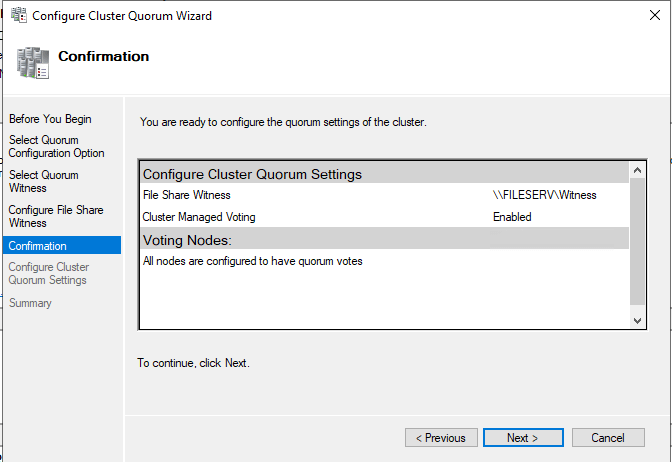Click the server cluster icon beside Confirmation heading
The image size is (672, 462).
[33, 62]
